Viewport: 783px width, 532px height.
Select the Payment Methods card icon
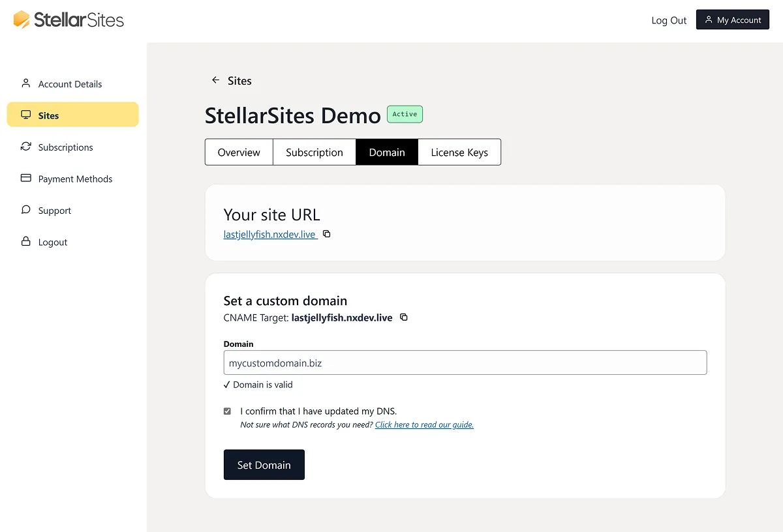(26, 178)
